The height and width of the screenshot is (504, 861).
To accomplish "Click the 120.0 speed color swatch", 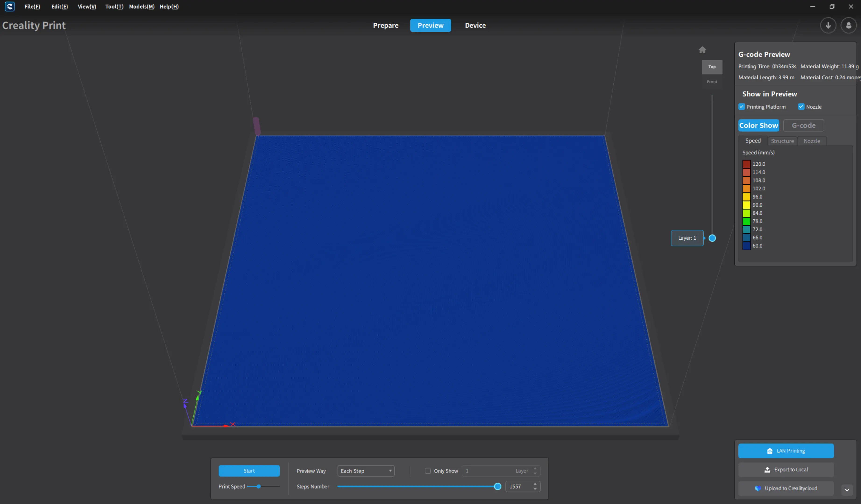I will 746,164.
